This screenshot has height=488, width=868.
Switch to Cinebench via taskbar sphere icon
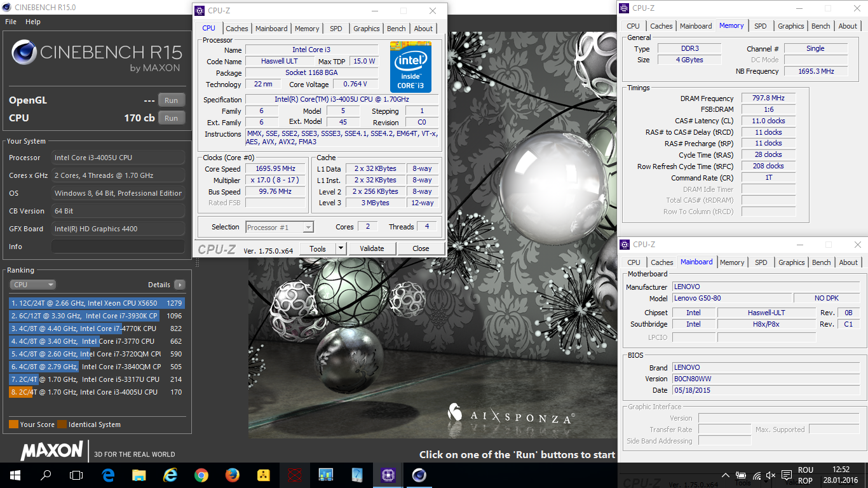click(x=419, y=475)
